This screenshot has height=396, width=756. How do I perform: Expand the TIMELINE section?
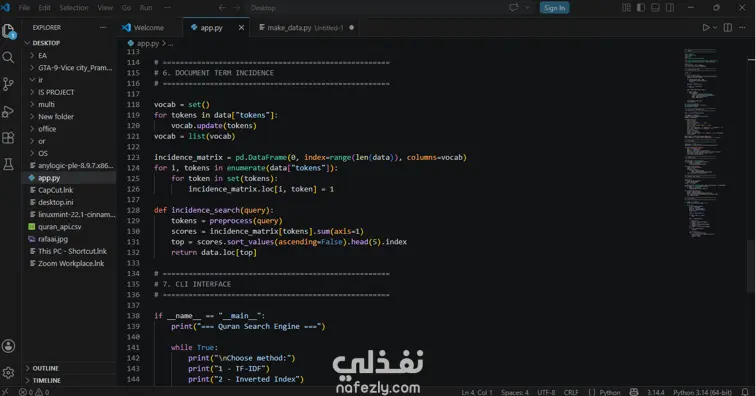pyautogui.click(x=46, y=380)
